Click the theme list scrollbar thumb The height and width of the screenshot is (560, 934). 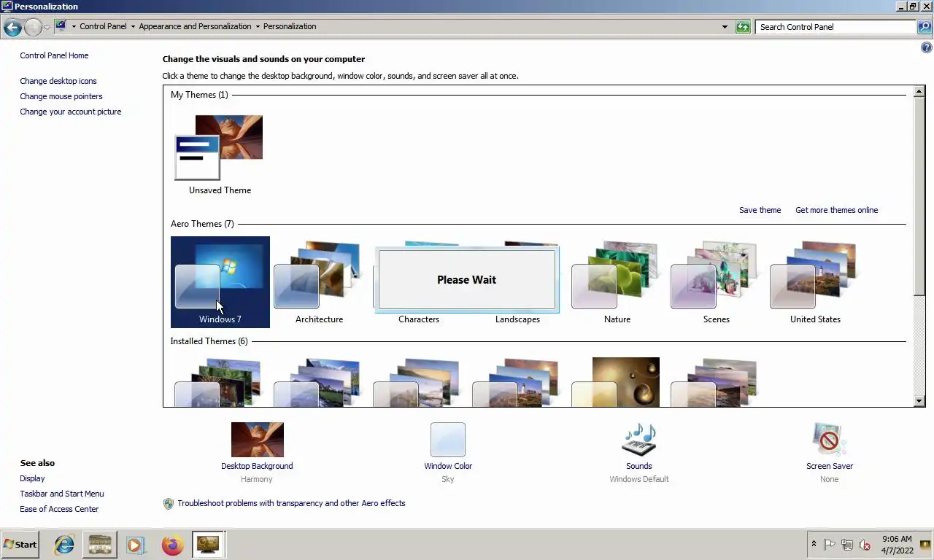point(919,196)
